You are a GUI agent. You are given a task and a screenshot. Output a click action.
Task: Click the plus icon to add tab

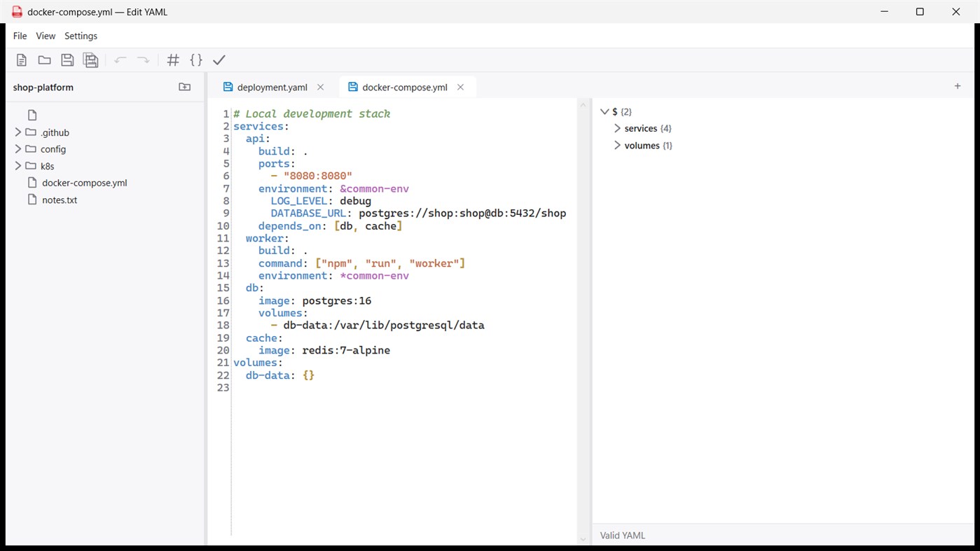point(958,86)
